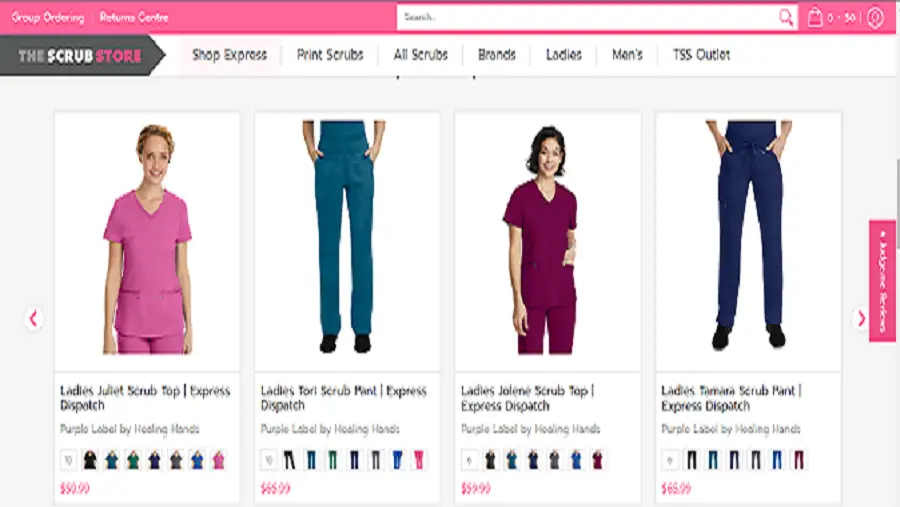The image size is (900, 507).
Task: Click The Scrub Store logo
Action: (x=80, y=56)
